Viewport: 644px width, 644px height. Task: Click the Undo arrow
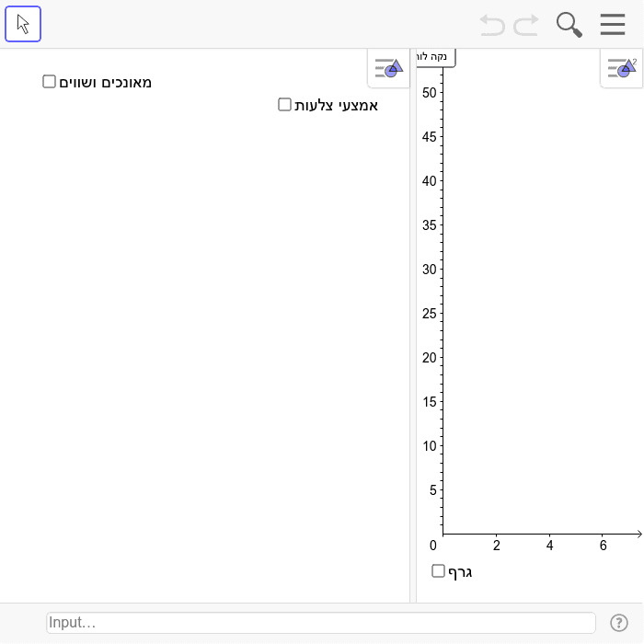(492, 25)
